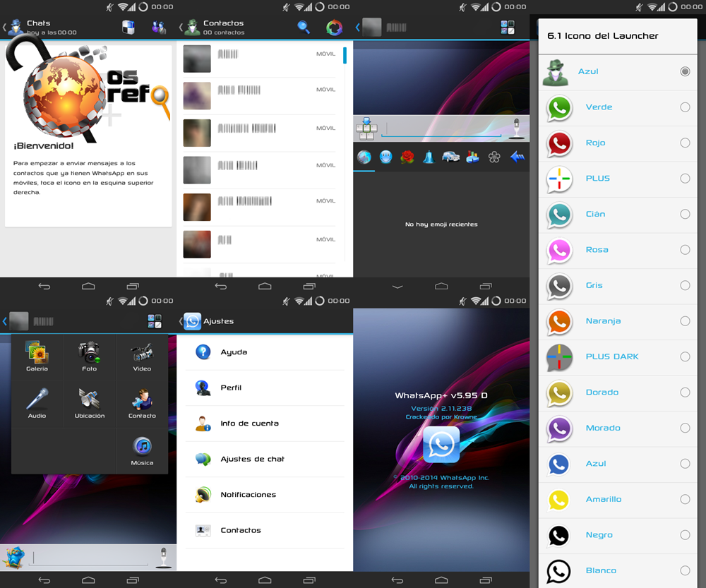
Task: Go back using the chevron in Contactos header
Action: pyautogui.click(x=181, y=28)
